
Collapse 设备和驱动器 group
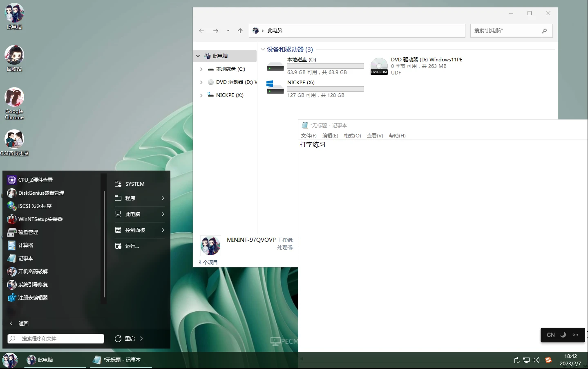pyautogui.click(x=263, y=49)
